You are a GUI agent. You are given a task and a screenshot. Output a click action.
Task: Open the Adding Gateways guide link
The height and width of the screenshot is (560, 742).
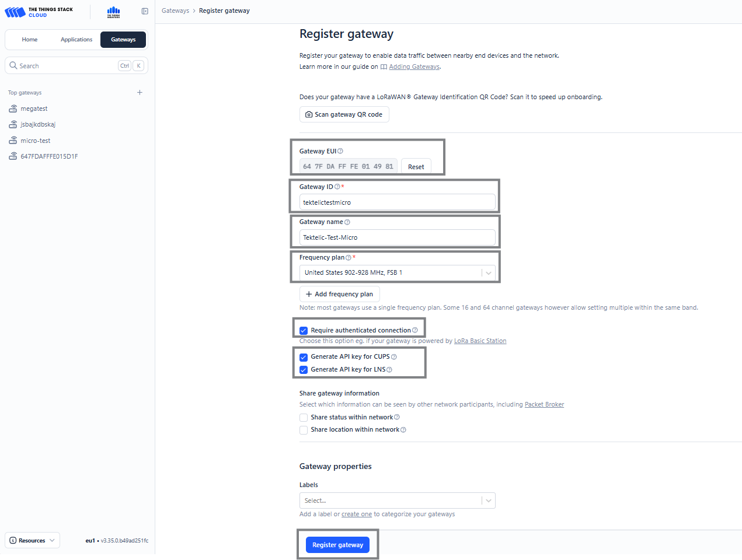click(x=414, y=66)
